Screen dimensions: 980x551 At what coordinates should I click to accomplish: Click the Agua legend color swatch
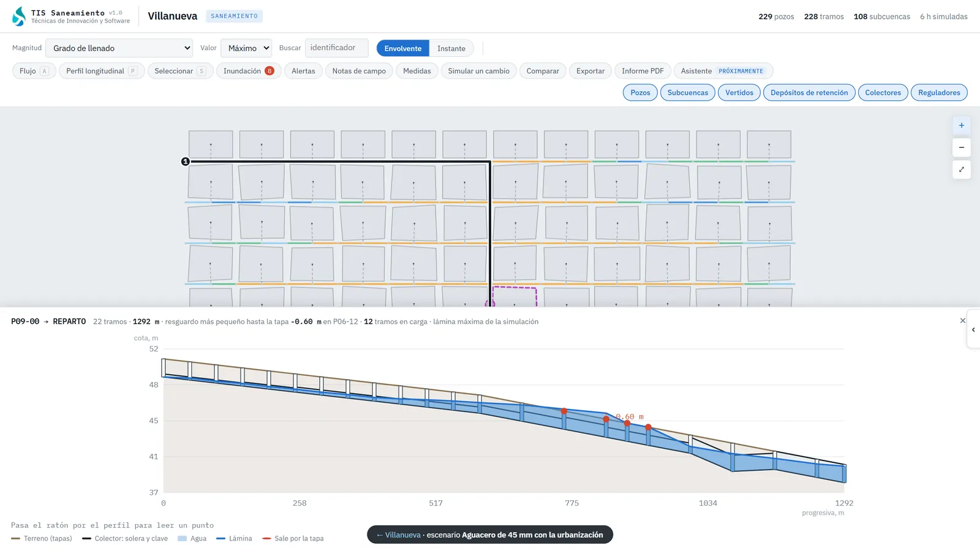point(182,539)
